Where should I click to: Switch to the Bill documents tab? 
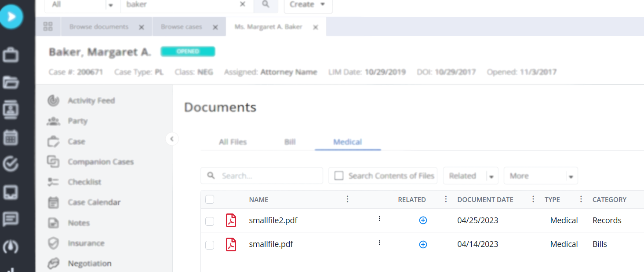(290, 142)
